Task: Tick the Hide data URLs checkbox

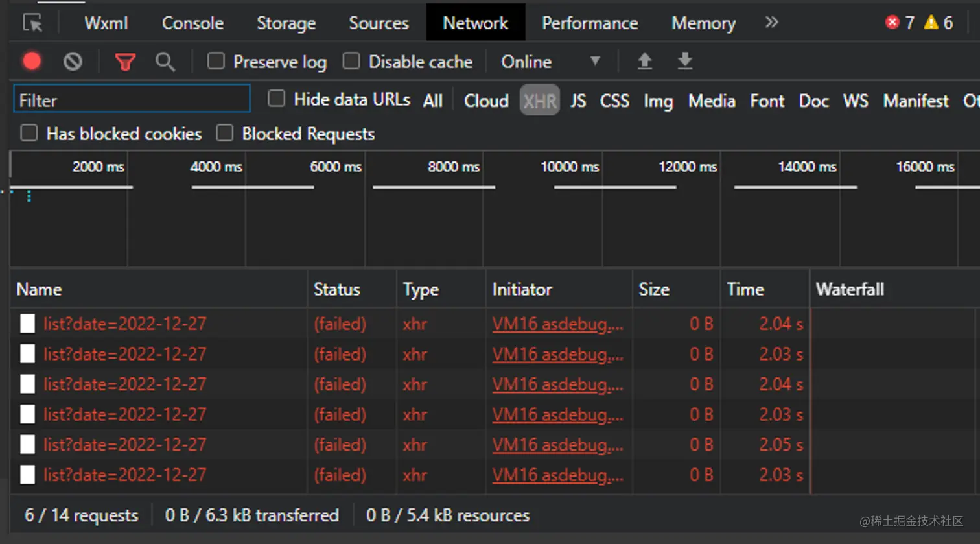Action: [277, 99]
